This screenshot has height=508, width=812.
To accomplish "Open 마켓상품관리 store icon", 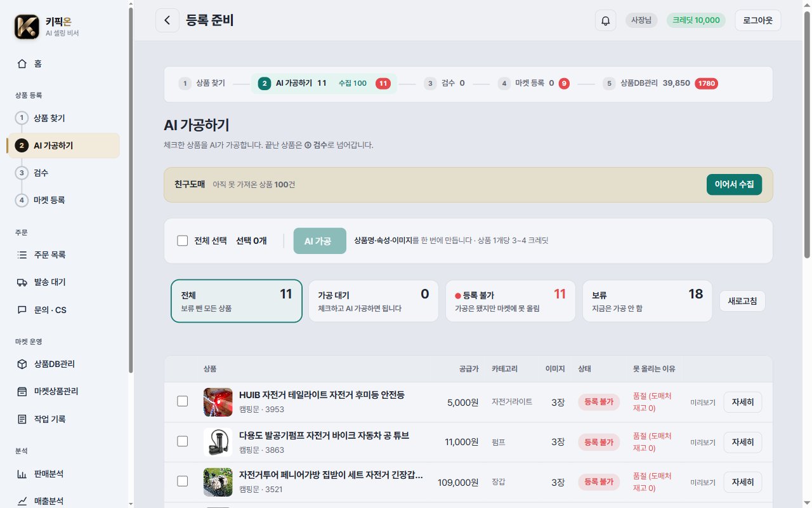I will click(22, 391).
